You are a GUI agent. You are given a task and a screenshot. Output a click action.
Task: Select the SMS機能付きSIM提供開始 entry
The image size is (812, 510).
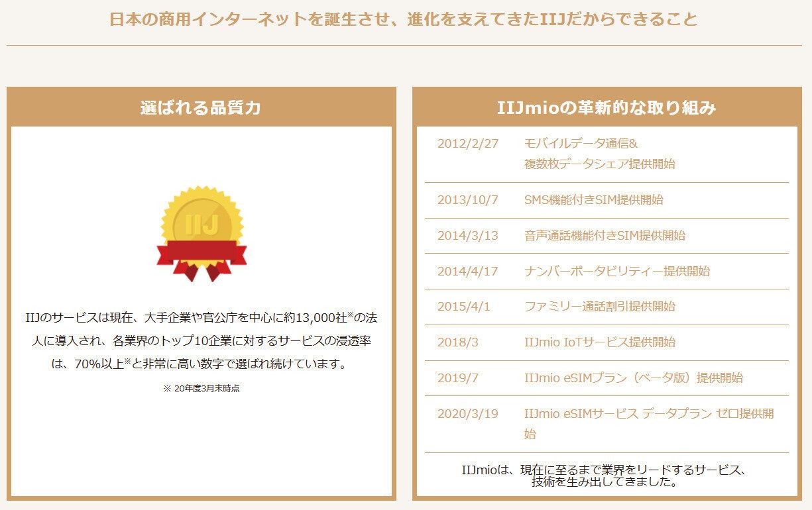(593, 199)
